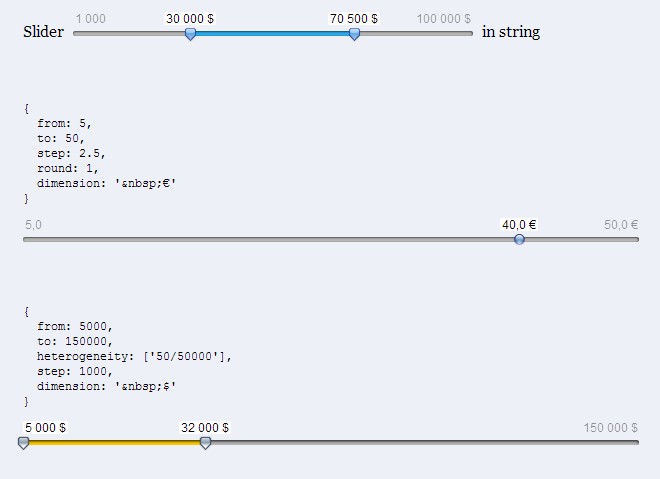
Task: Click the "in string" text
Action: [x=511, y=32]
